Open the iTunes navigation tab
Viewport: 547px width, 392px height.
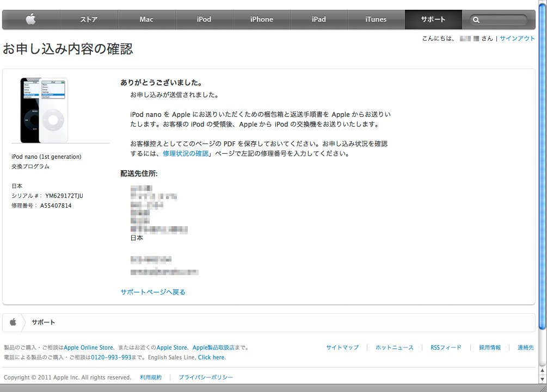pyautogui.click(x=376, y=20)
